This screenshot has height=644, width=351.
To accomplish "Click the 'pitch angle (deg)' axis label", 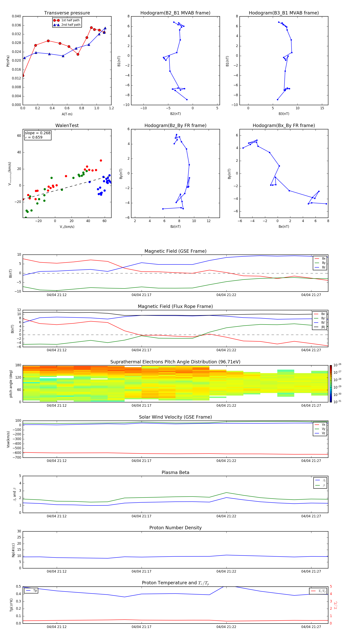I will point(11,384).
